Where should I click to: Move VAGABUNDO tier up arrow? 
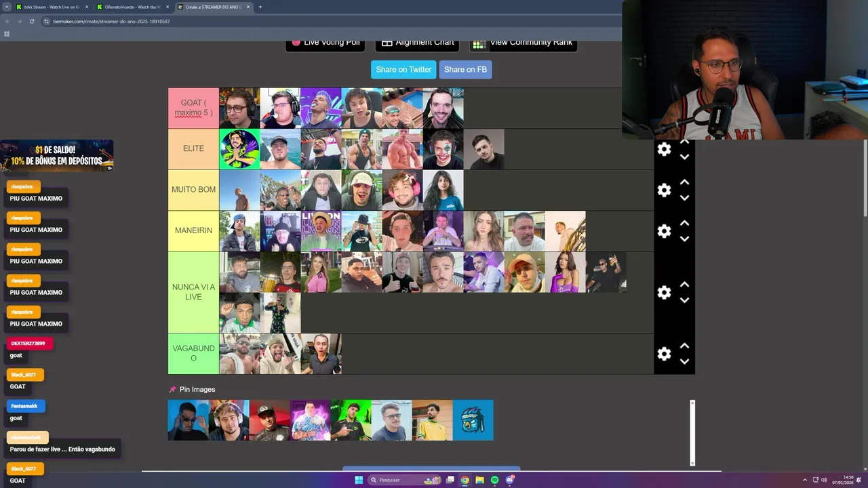tap(684, 346)
